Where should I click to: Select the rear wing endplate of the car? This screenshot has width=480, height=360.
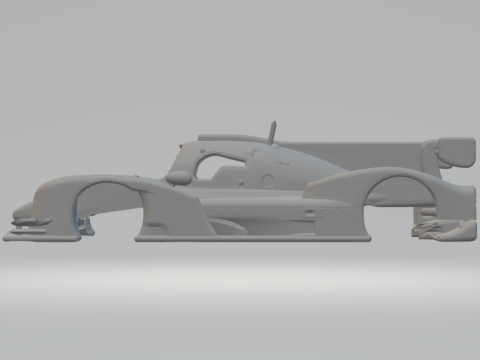457,152
